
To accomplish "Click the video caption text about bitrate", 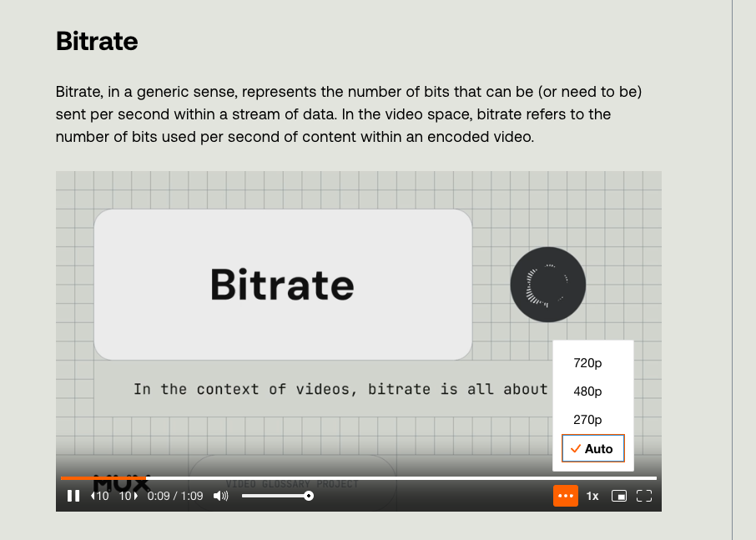I will 340,389.
